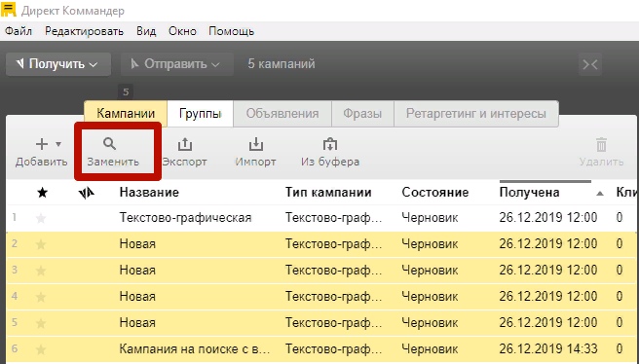
Task: Sort by Получена column header
Action: (x=529, y=192)
